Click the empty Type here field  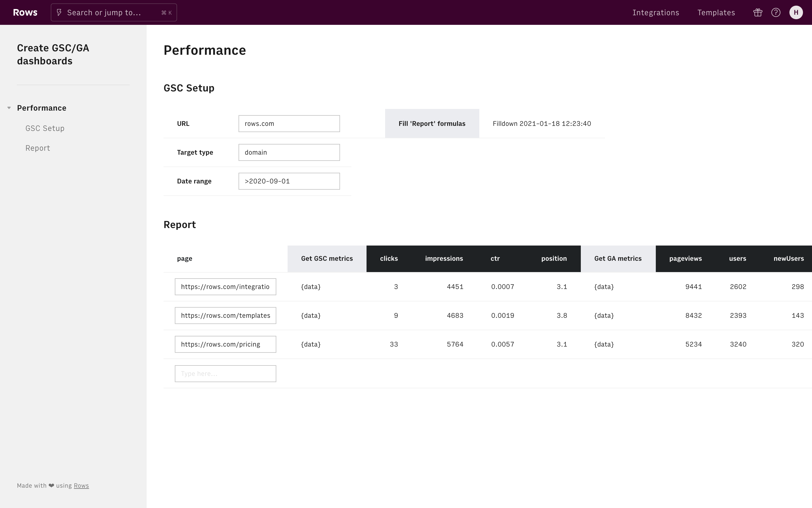pyautogui.click(x=226, y=374)
